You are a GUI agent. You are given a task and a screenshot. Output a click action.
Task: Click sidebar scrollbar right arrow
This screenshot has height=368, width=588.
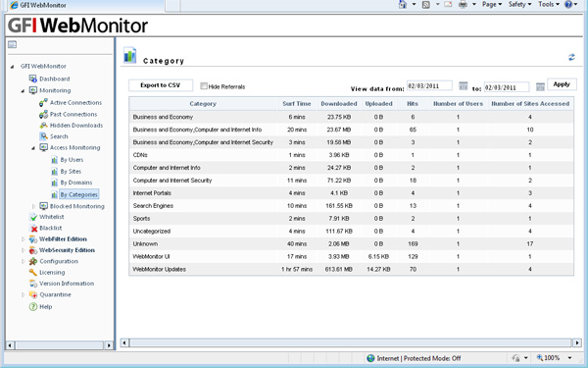coord(109,345)
